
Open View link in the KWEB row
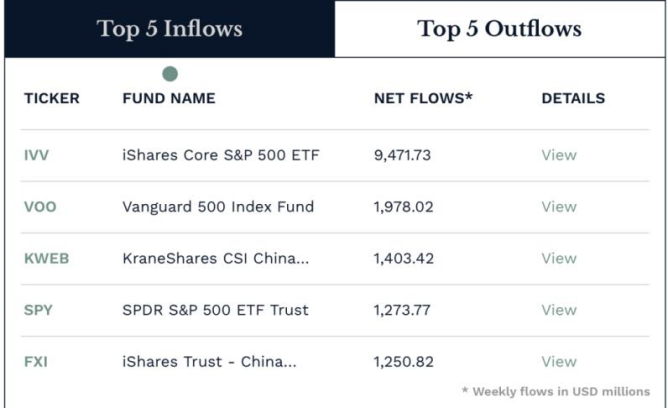click(x=558, y=258)
